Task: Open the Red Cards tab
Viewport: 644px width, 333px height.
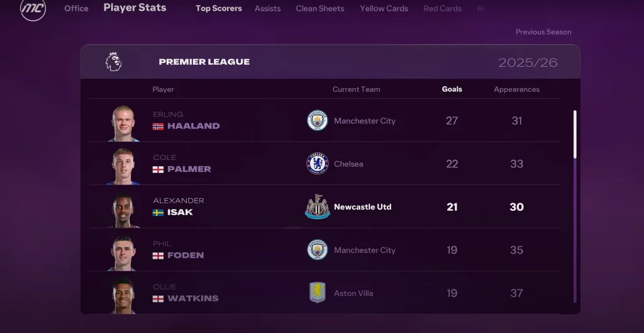Action: 442,8
